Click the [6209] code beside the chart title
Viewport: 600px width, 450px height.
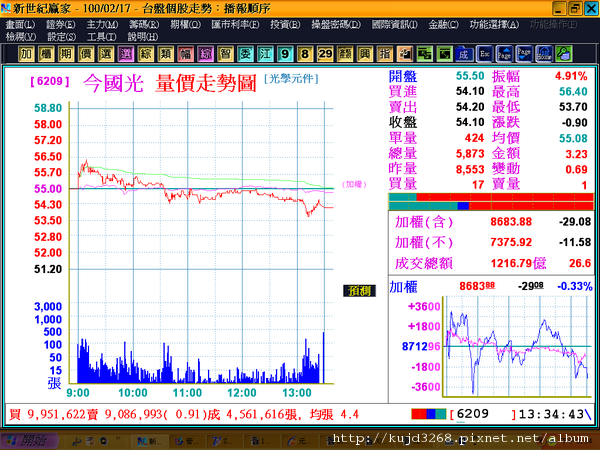(50, 81)
